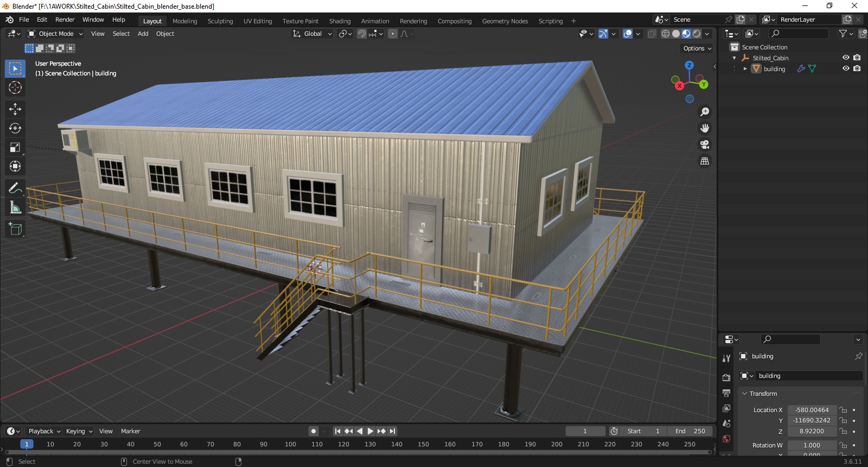
Task: Open the File menu
Action: coord(24,20)
